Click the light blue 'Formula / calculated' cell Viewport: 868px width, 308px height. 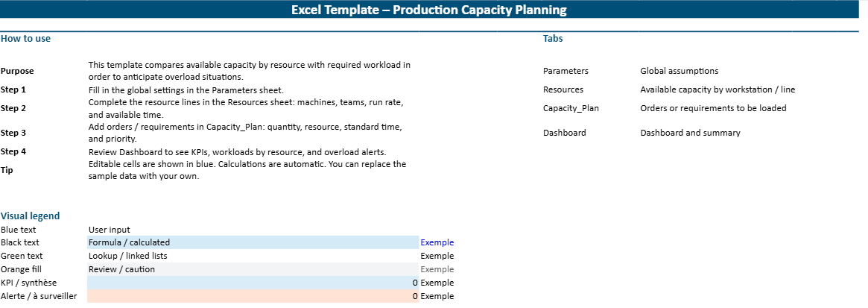[252, 242]
